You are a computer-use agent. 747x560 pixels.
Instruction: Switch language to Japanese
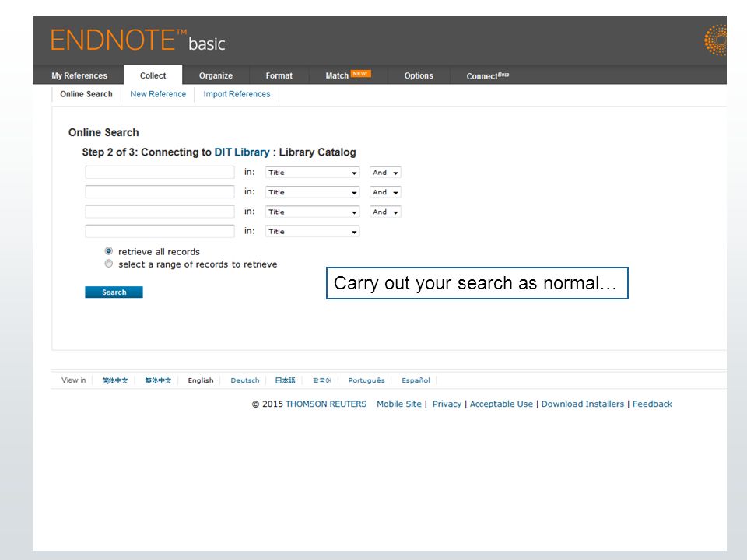(x=285, y=380)
